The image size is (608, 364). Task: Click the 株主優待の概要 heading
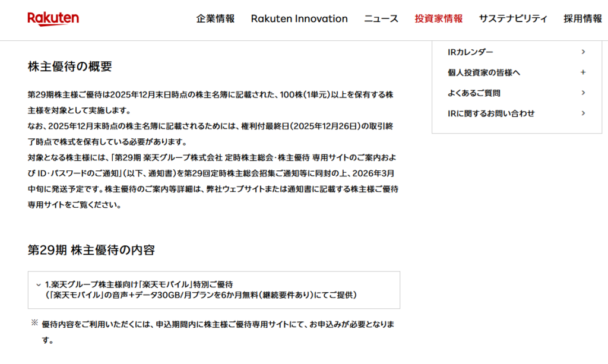(70, 67)
